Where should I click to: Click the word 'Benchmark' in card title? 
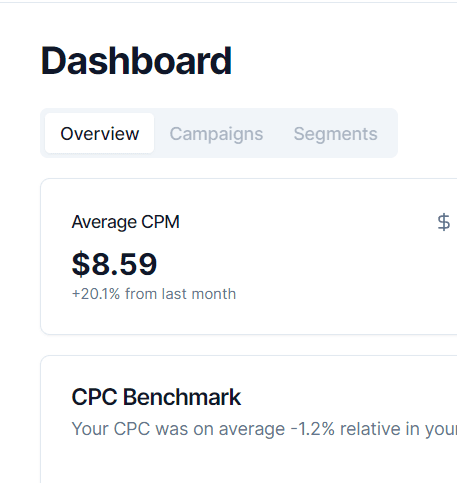pos(182,397)
